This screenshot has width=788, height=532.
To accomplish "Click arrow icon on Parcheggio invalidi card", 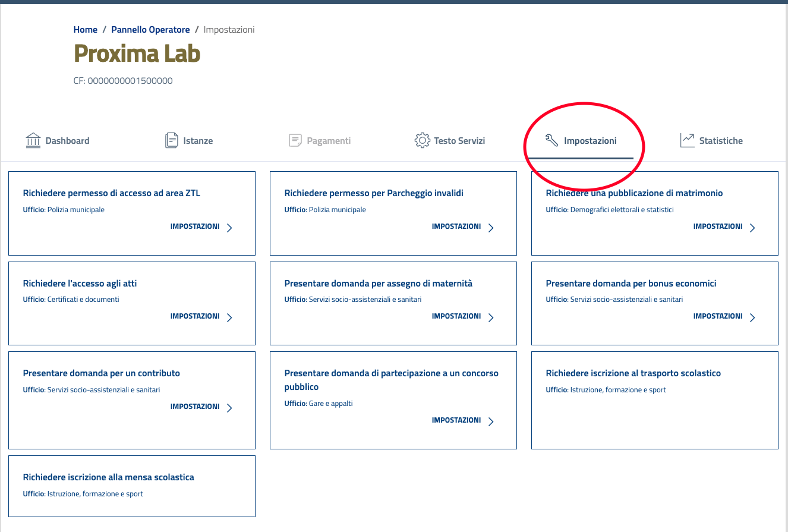I will [x=491, y=228].
